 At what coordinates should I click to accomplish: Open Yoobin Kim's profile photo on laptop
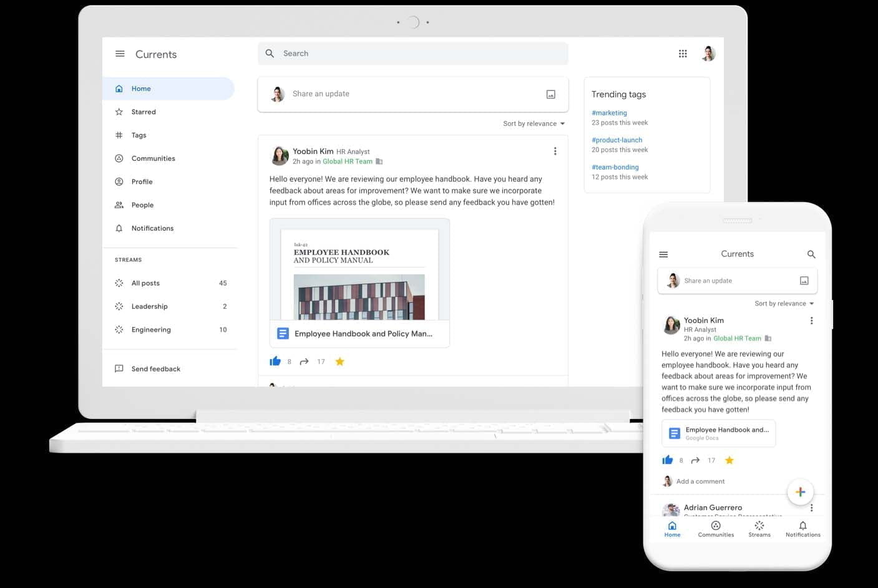280,155
